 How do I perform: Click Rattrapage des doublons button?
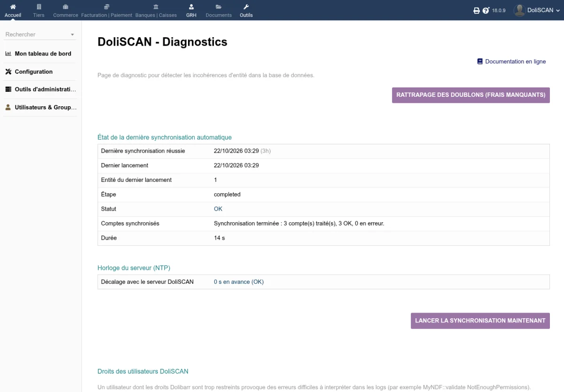[x=471, y=95]
